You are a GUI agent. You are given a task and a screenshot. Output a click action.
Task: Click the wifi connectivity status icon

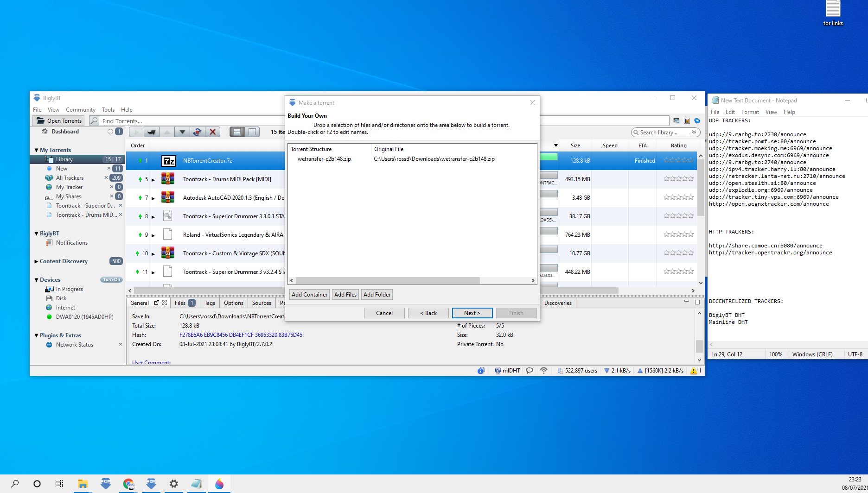[x=544, y=371]
